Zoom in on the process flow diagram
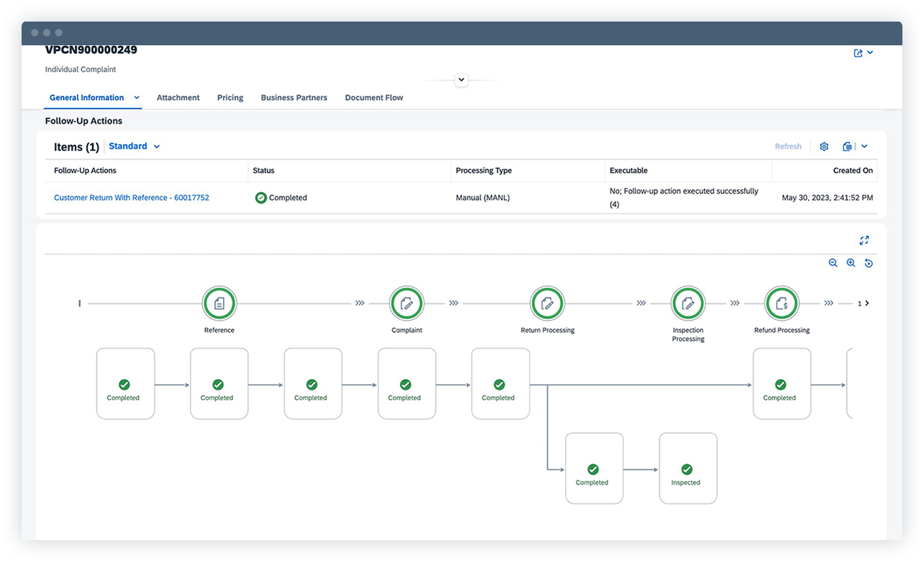The width and height of the screenshot is (924, 561). 851,263
